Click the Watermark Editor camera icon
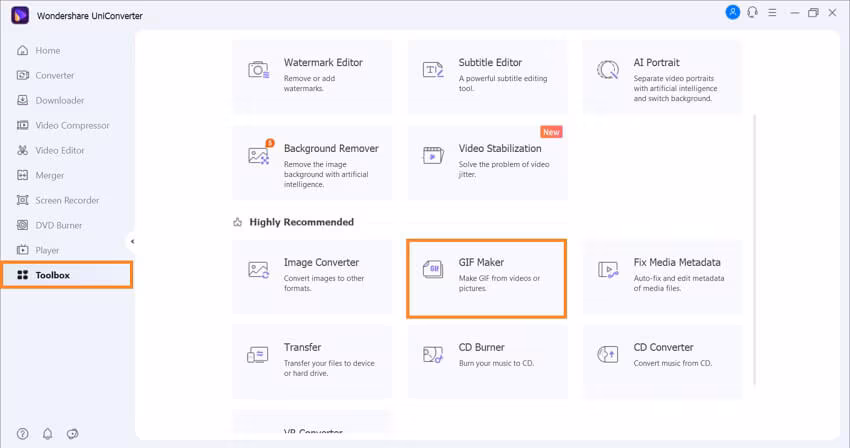Viewport: 850px width, 448px height. pos(259,70)
